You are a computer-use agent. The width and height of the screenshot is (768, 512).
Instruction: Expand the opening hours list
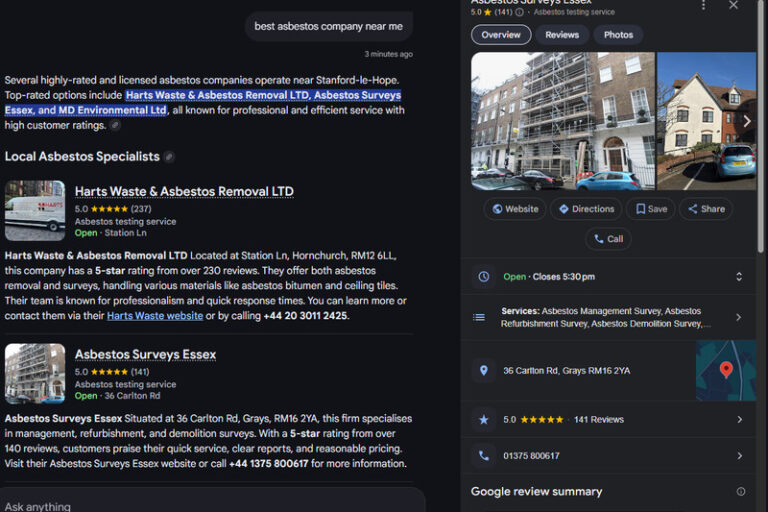tap(739, 277)
